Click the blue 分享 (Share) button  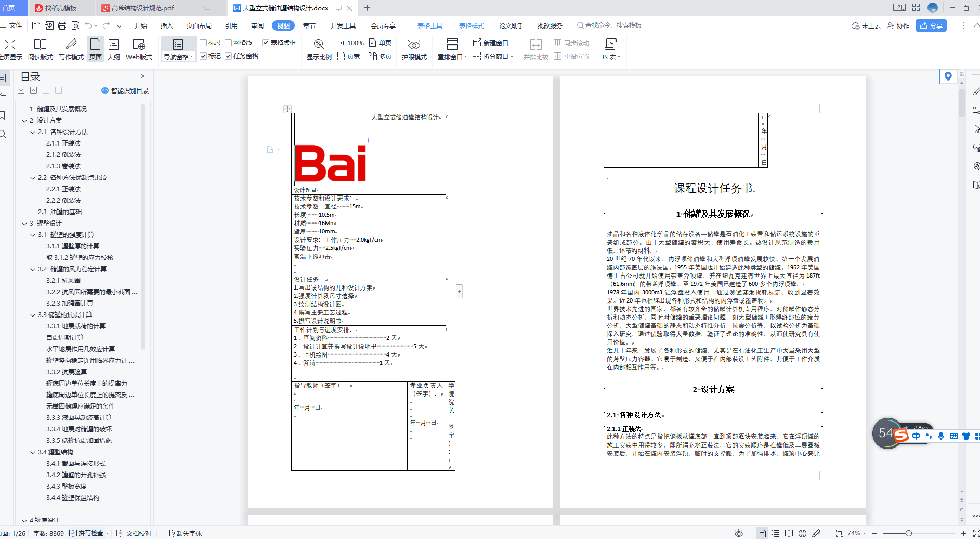931,25
